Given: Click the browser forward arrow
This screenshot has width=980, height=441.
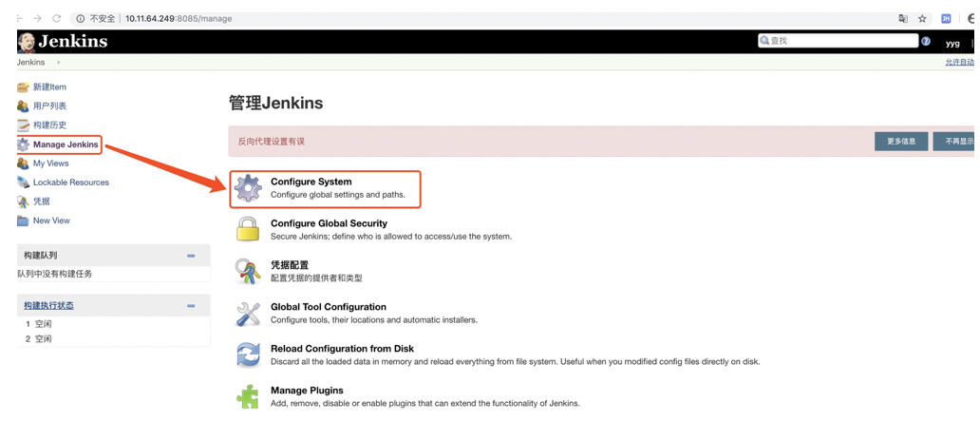Looking at the screenshot, I should [37, 19].
